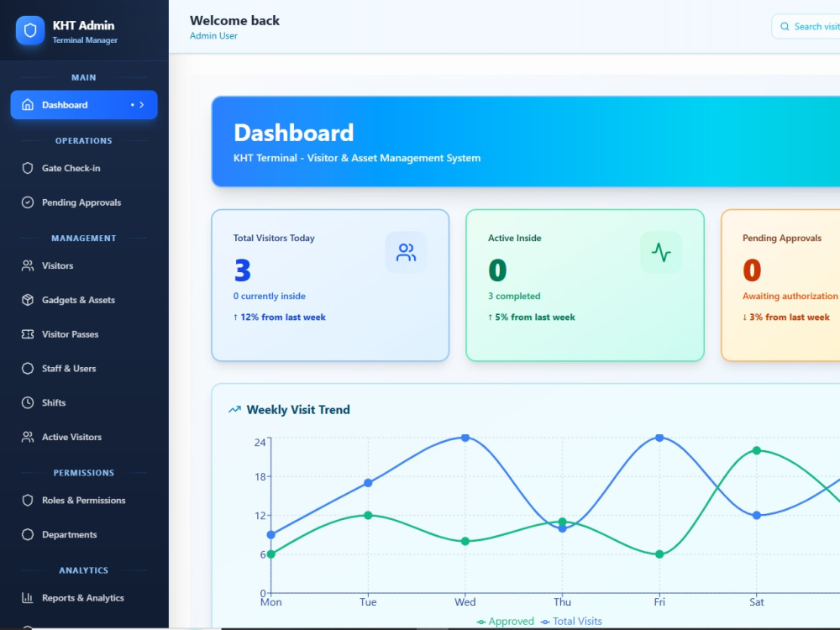The image size is (840, 630).
Task: Click the Admin User link under Welcome back
Action: (x=213, y=36)
